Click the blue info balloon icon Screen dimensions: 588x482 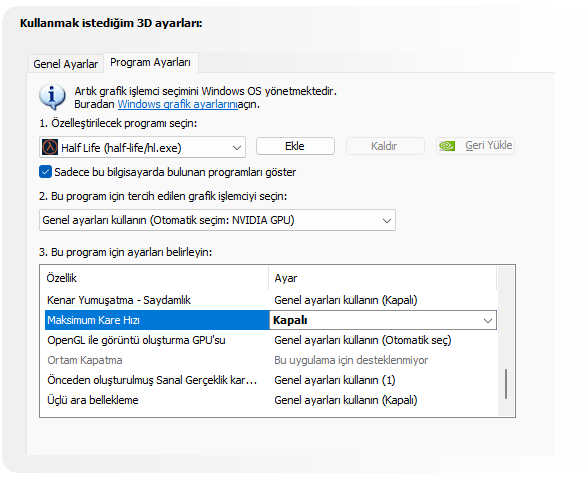click(x=52, y=97)
